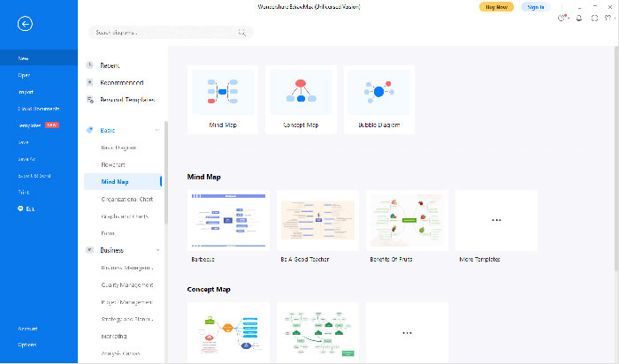Open Options in the left sidebar
This screenshot has height=364, width=619.
click(x=27, y=345)
